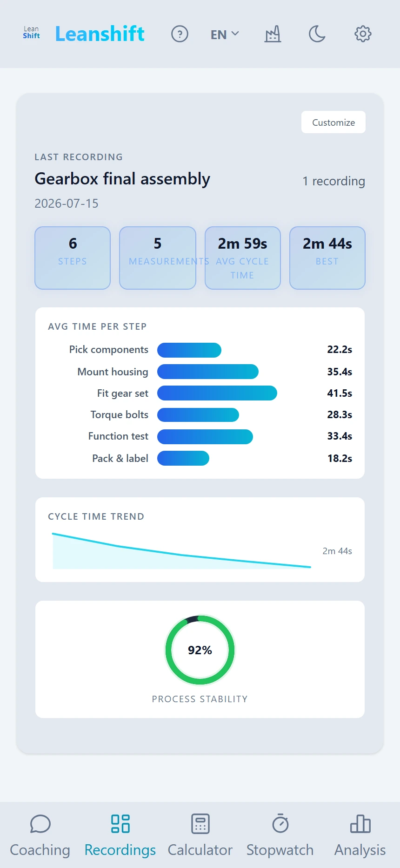Go to the Analysis tab

point(360,835)
